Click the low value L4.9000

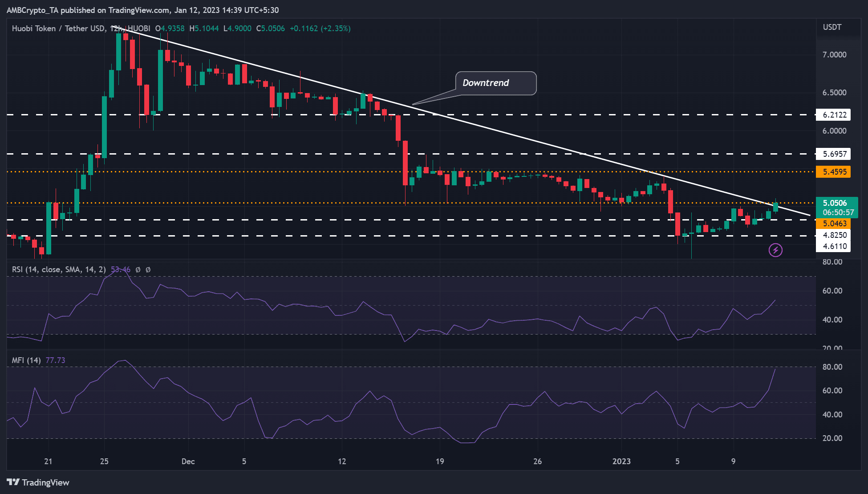(x=237, y=29)
